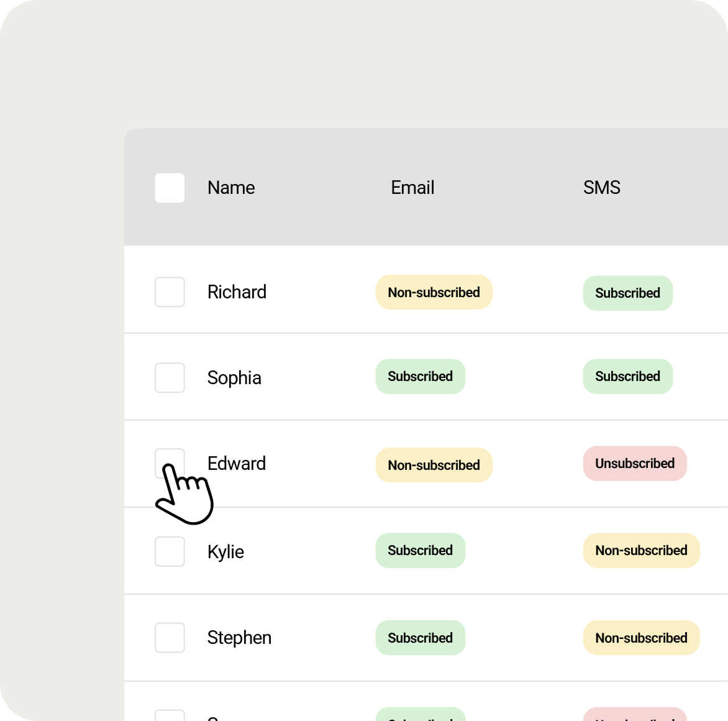Viewport: 728px width, 721px height.
Task: Select Sophia's row checkbox
Action: tap(170, 378)
